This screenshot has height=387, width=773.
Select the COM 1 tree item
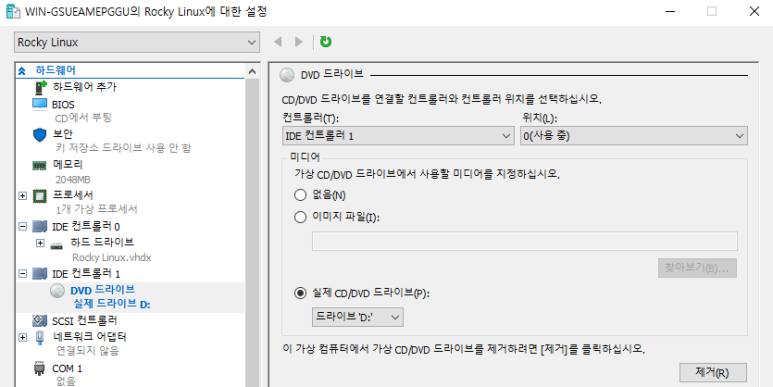pos(67,369)
